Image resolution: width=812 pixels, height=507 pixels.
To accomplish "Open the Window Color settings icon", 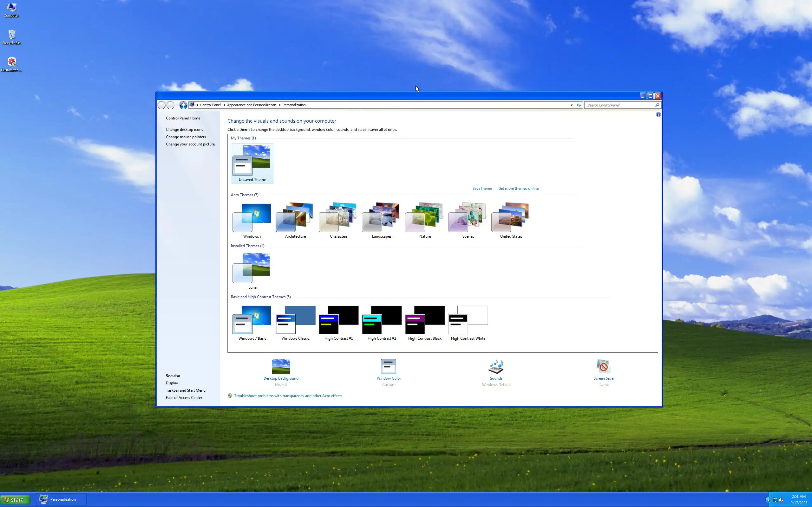I will point(389,367).
